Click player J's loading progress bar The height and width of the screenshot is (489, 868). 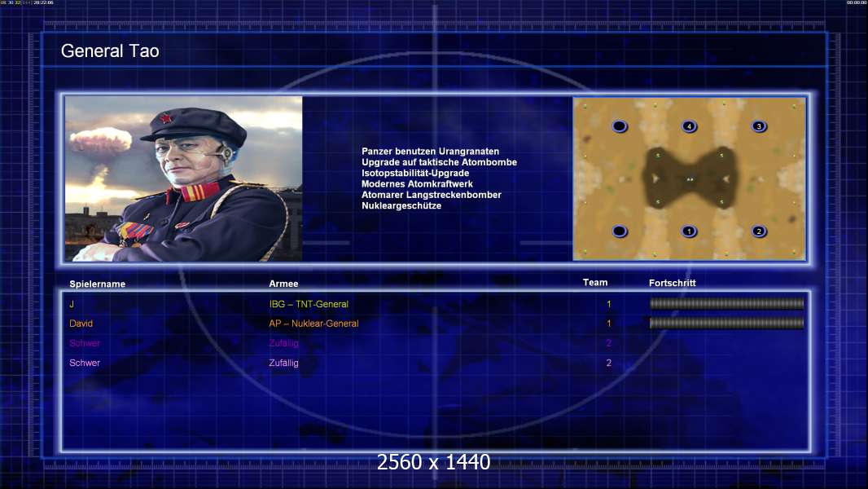[x=726, y=303]
